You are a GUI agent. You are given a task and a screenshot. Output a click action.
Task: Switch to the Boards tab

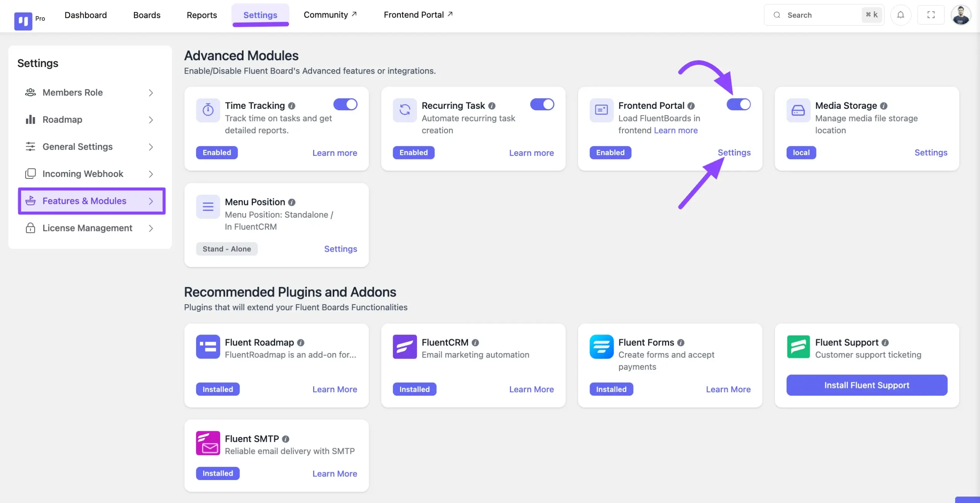click(147, 15)
